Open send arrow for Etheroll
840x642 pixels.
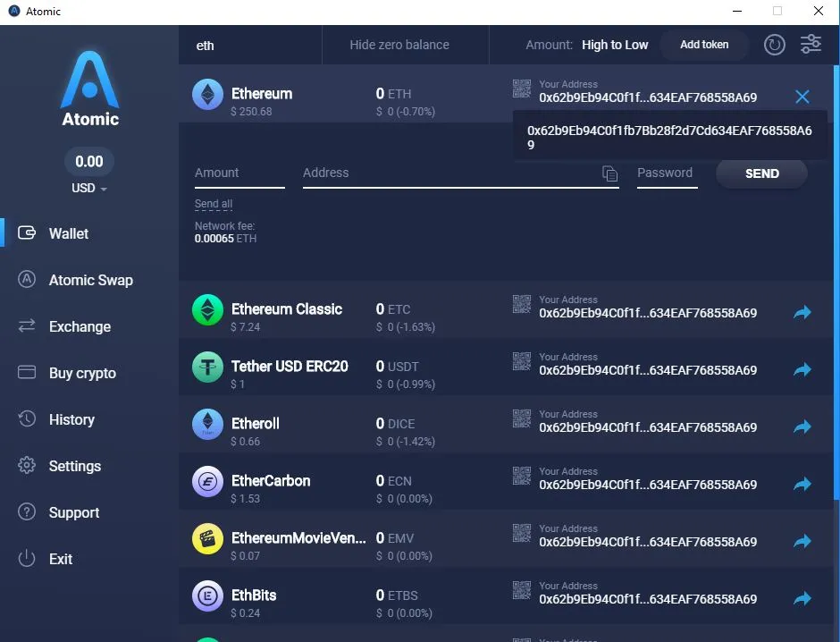802,427
